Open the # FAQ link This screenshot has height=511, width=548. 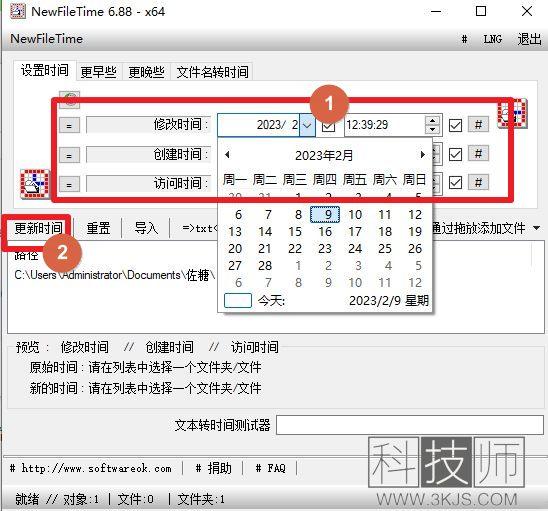(271, 468)
